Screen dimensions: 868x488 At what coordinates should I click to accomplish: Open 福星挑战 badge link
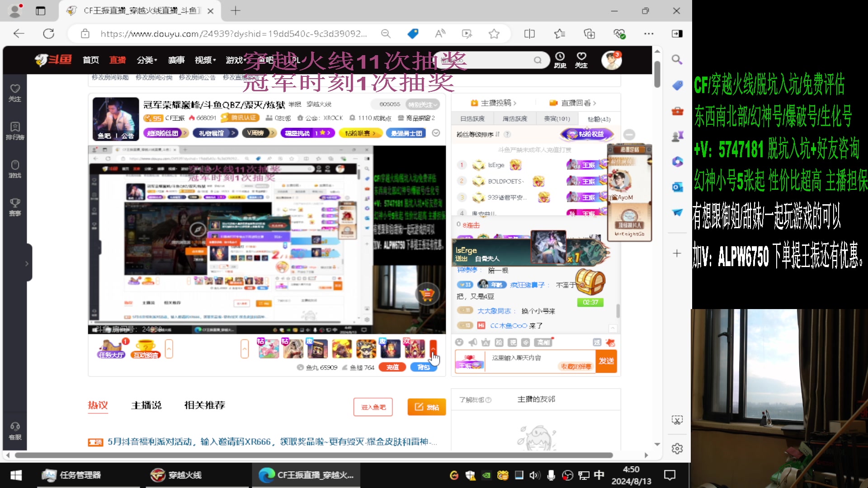tap(308, 133)
